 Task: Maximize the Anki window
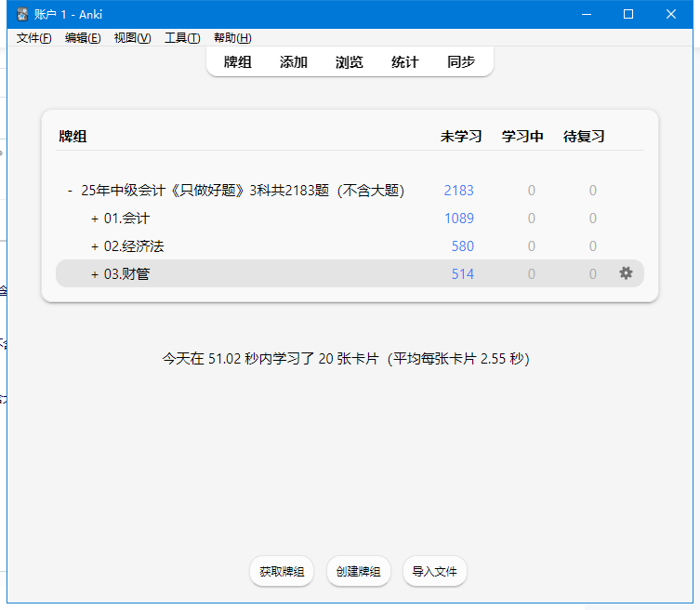(x=628, y=14)
